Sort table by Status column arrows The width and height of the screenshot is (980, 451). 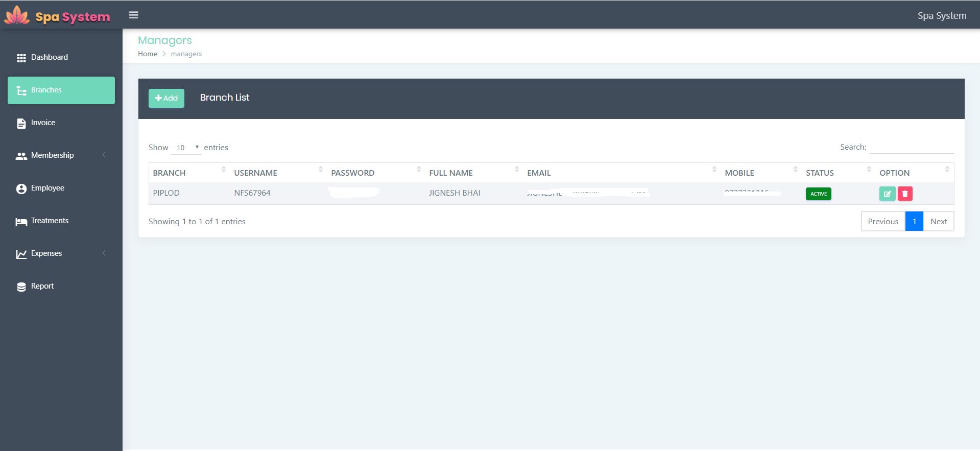tap(869, 169)
